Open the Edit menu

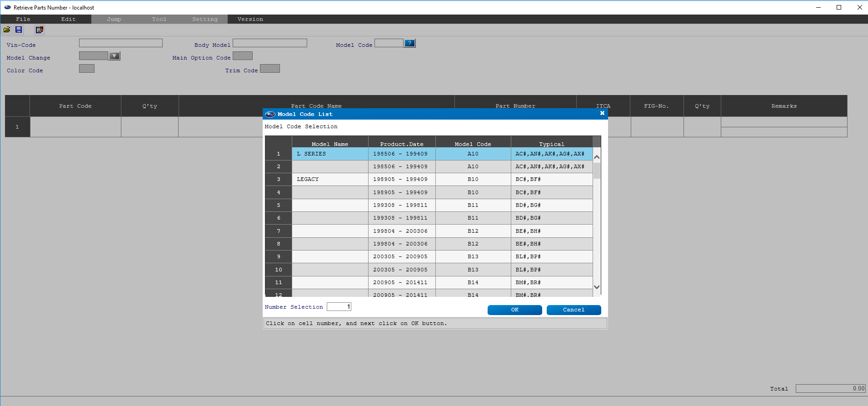(x=69, y=19)
